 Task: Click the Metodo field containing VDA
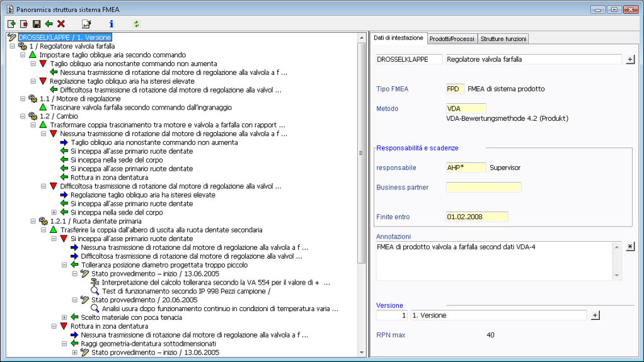click(x=466, y=109)
